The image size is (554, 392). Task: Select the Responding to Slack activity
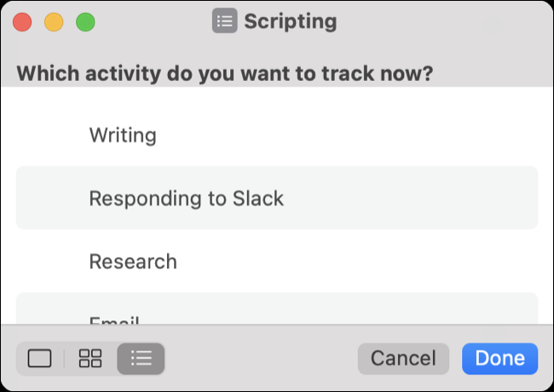point(186,199)
